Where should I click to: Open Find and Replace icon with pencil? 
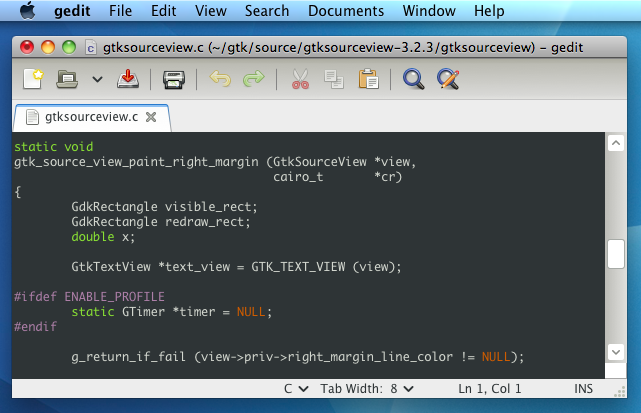coord(448,79)
